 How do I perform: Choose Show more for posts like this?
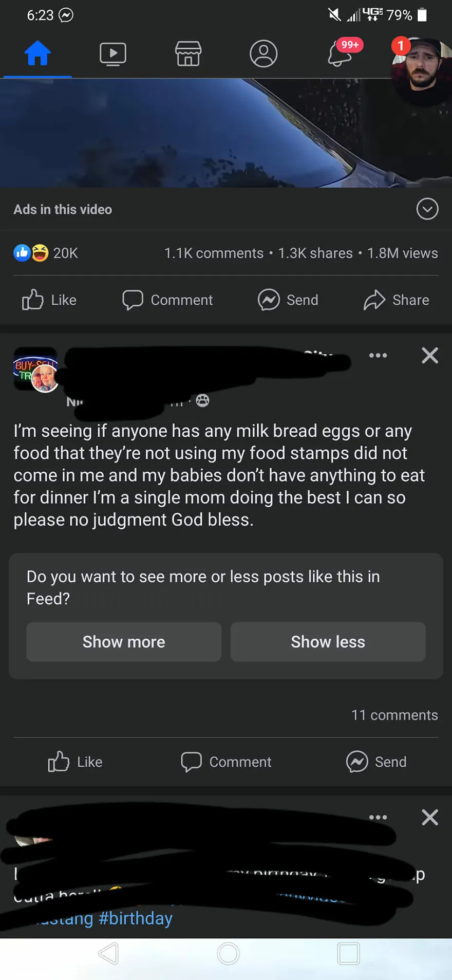tap(124, 642)
